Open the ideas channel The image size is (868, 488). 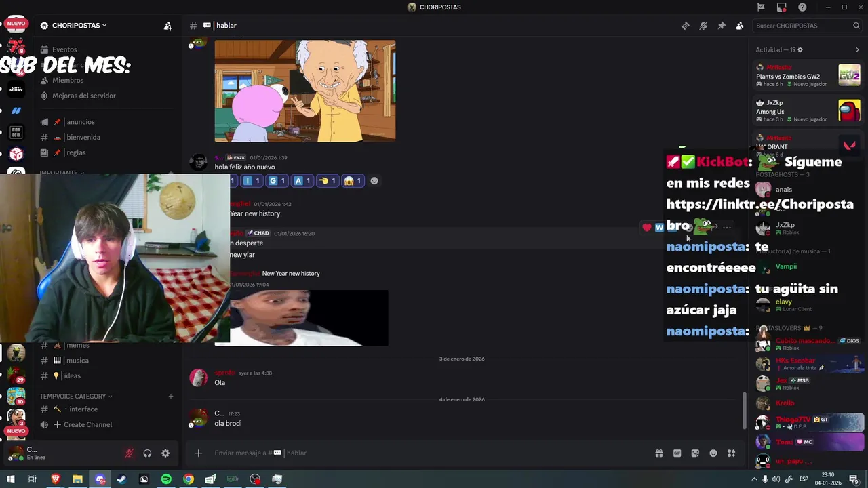[72, 375]
